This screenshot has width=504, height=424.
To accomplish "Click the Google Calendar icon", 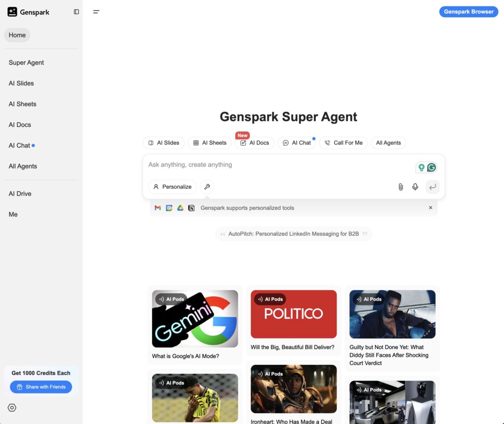I will [x=169, y=208].
